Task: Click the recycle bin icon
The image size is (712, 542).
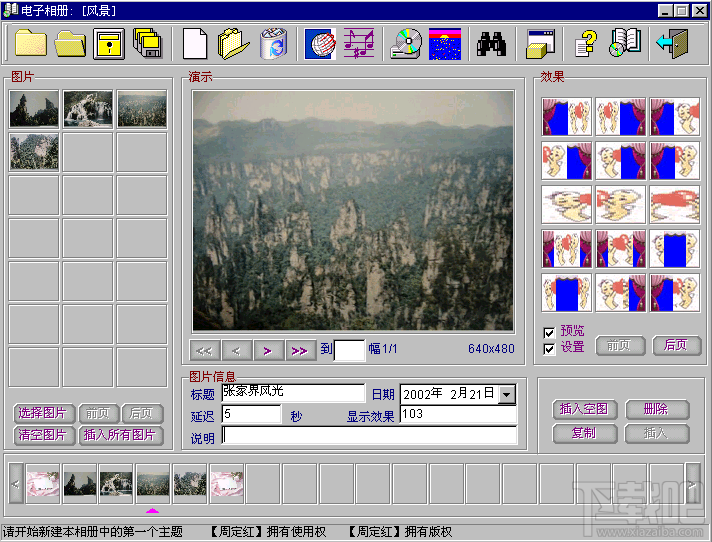Action: point(273,44)
